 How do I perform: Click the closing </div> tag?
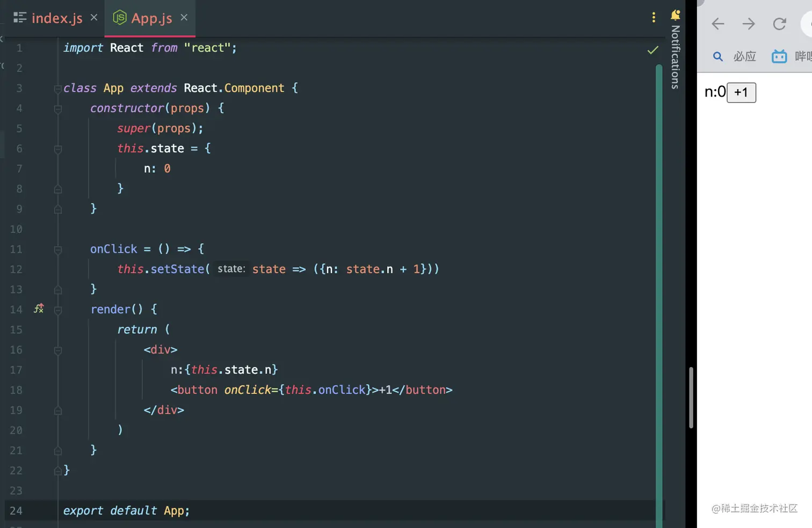164,410
